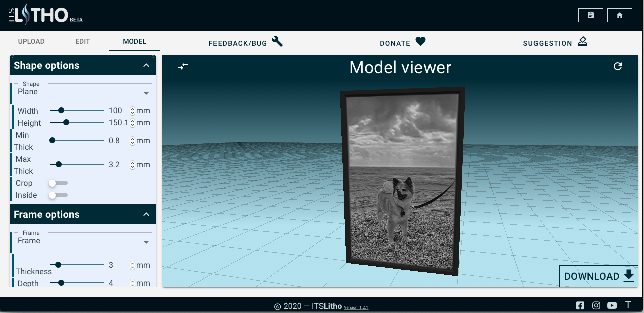
Task: Toggle the Inside switch
Action: point(58,195)
